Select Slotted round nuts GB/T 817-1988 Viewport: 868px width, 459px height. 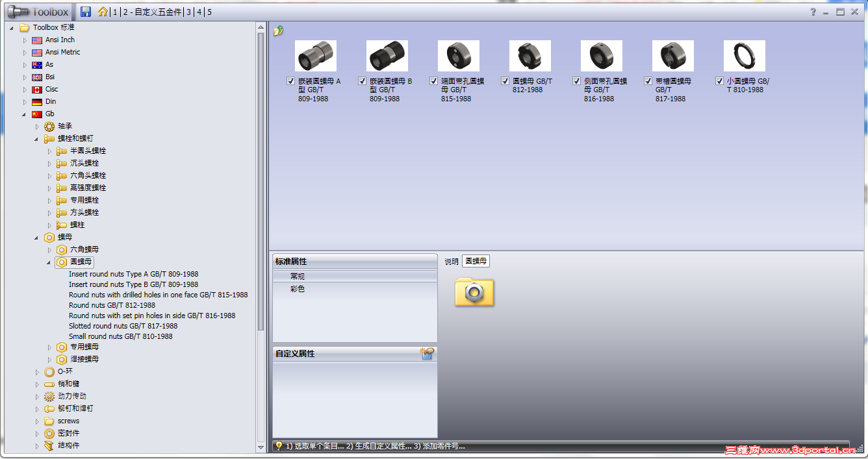tap(123, 326)
